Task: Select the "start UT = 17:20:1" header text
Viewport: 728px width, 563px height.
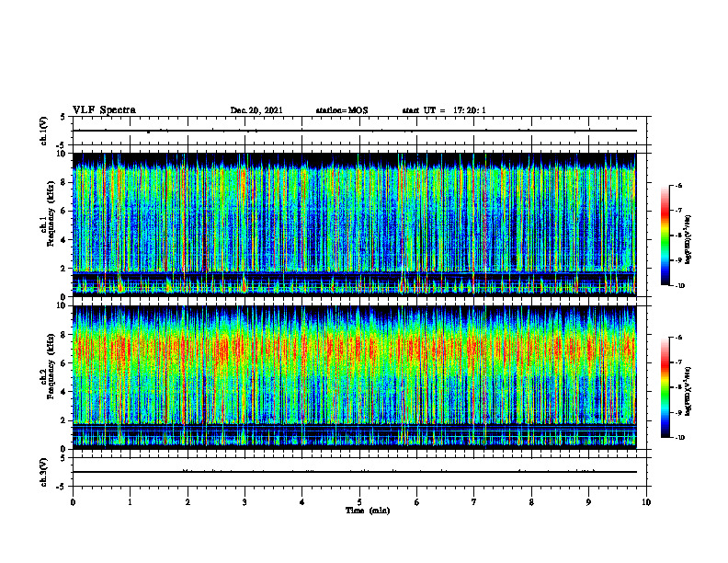Action: coord(444,110)
